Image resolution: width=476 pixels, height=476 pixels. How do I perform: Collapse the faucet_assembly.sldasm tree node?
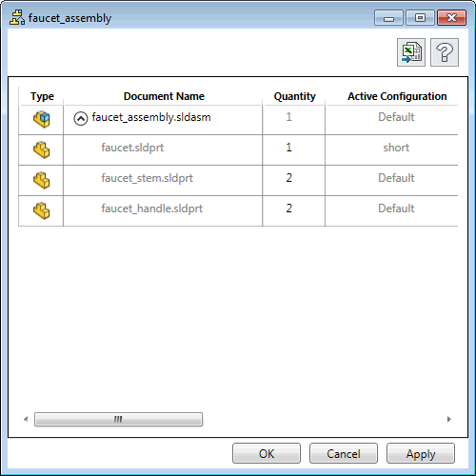pyautogui.click(x=81, y=119)
